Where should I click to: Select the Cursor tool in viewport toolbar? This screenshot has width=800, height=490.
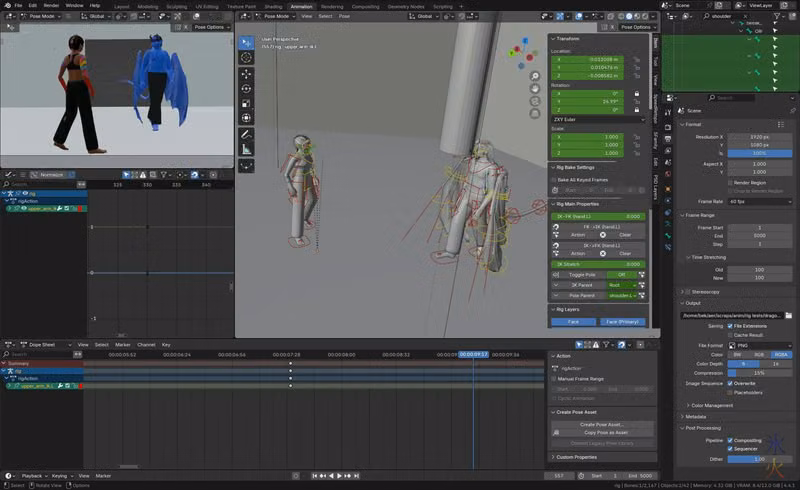point(246,58)
